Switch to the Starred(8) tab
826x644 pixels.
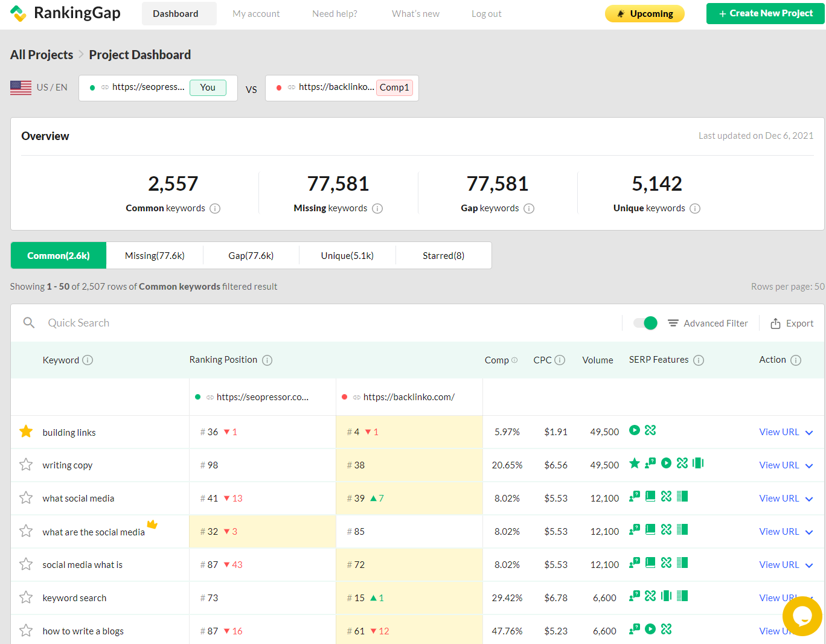tap(444, 255)
